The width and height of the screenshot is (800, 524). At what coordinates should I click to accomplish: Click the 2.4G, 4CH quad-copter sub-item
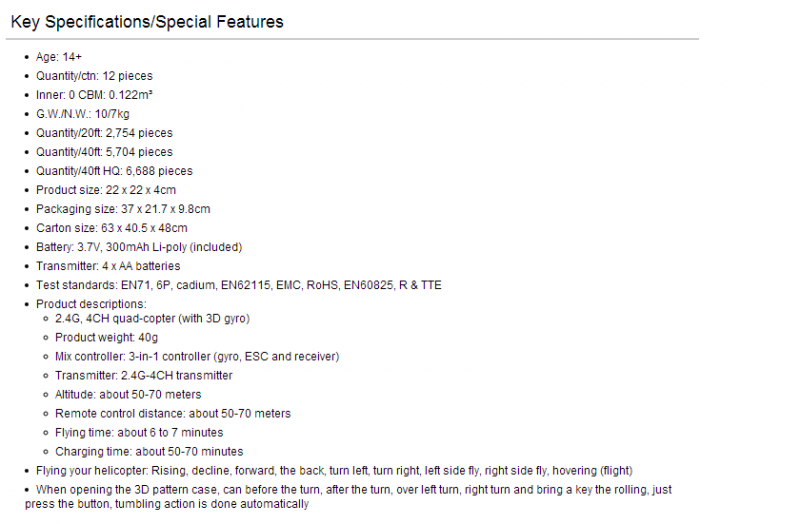click(153, 318)
